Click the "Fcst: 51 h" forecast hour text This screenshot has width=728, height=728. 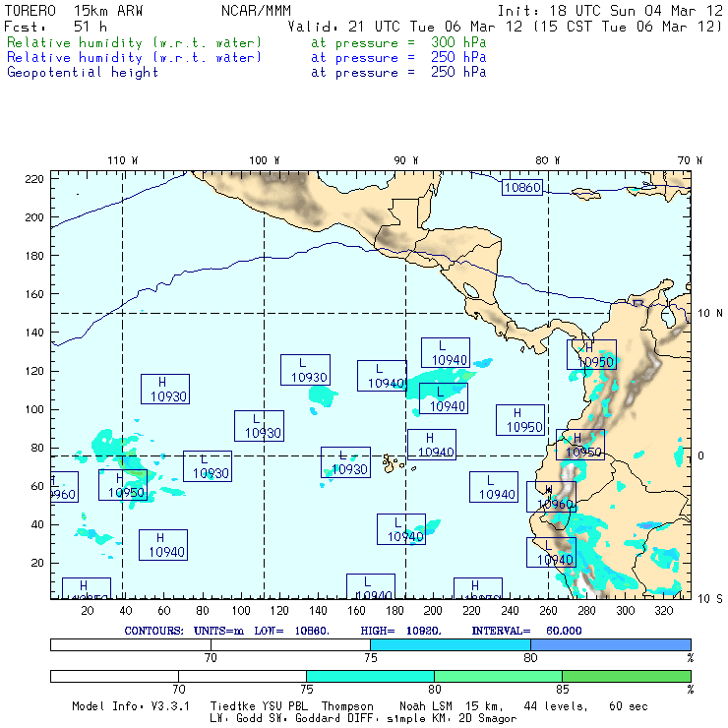56,27
